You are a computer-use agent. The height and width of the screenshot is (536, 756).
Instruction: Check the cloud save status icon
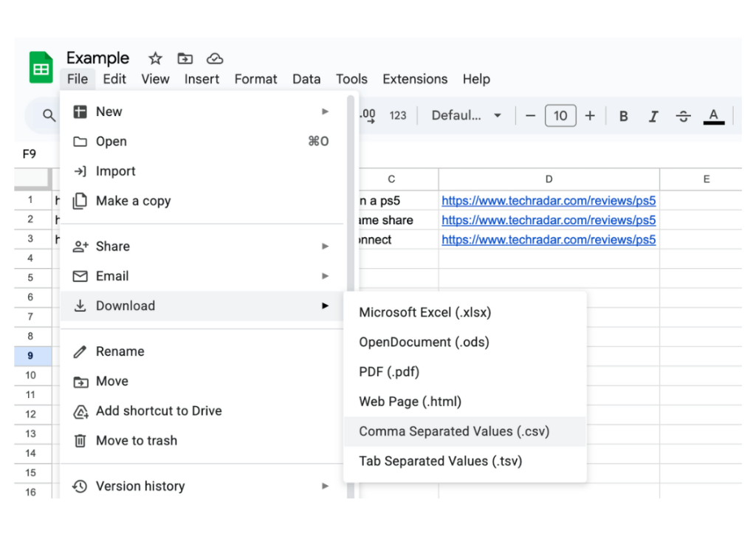pos(214,58)
